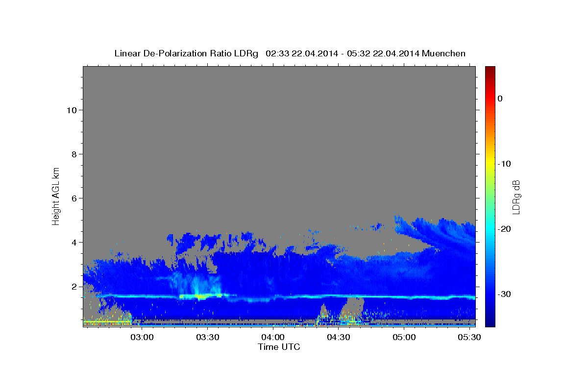Click the dark red top of colorbar
The width and height of the screenshot is (588, 392).
pos(490,71)
